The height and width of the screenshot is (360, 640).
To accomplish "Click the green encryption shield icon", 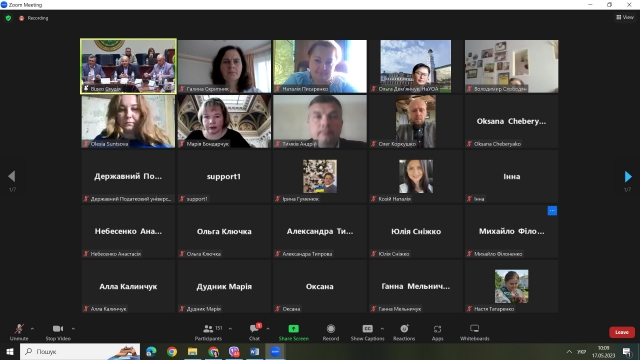I will (9, 18).
